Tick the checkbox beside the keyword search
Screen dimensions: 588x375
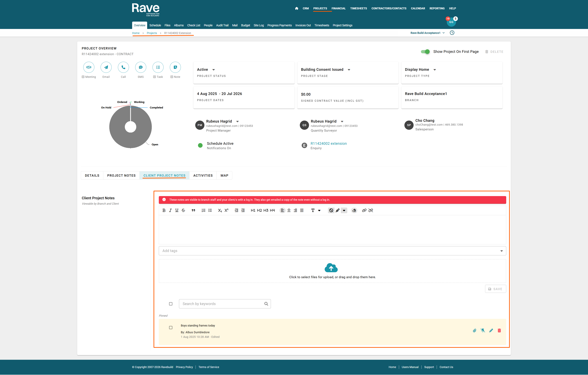171,304
